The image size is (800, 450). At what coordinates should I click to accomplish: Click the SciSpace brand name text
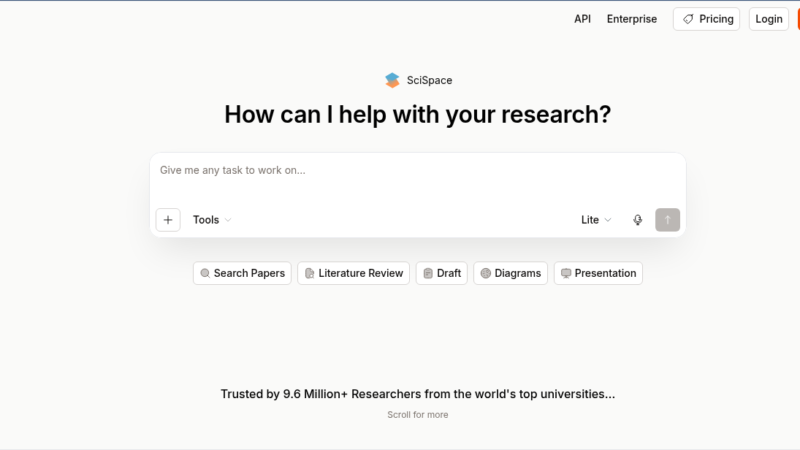(x=429, y=80)
